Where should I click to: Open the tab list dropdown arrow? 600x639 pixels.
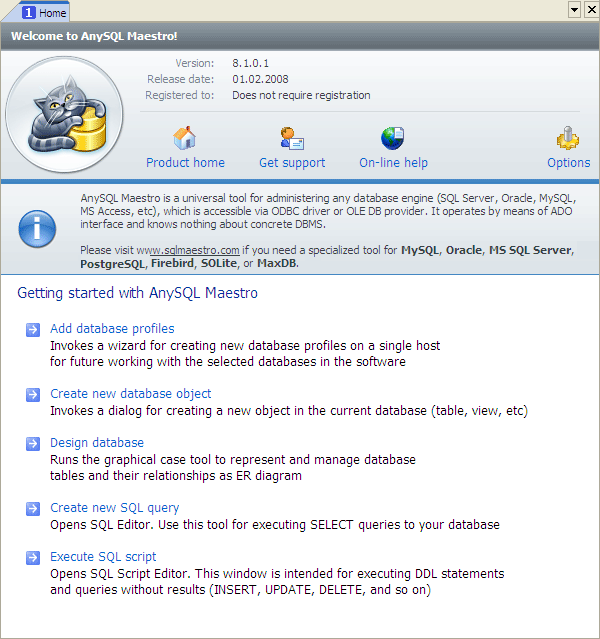point(574,9)
